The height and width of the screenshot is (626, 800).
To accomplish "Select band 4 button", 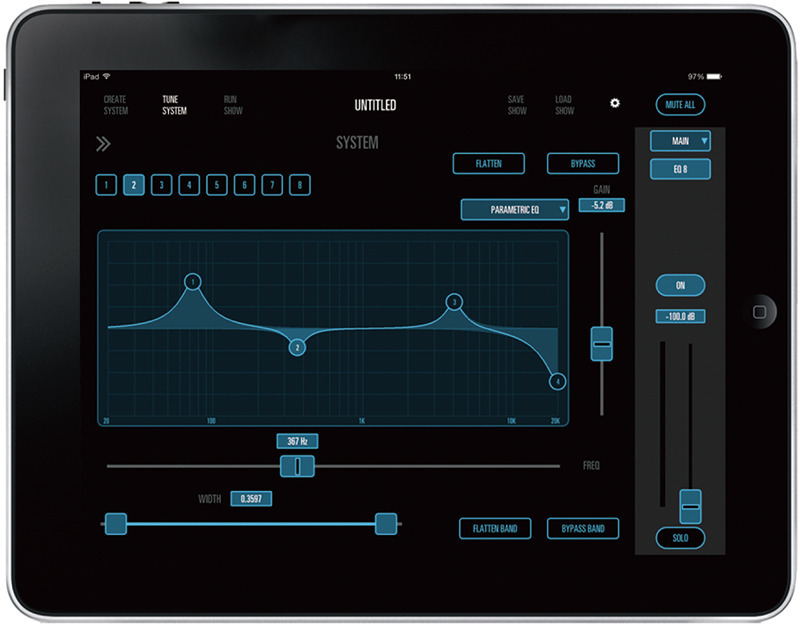I will pyautogui.click(x=189, y=185).
